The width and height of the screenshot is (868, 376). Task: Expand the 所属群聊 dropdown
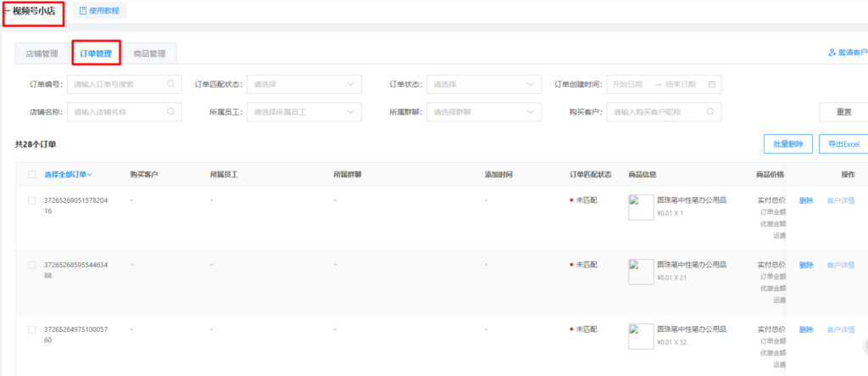click(x=484, y=111)
